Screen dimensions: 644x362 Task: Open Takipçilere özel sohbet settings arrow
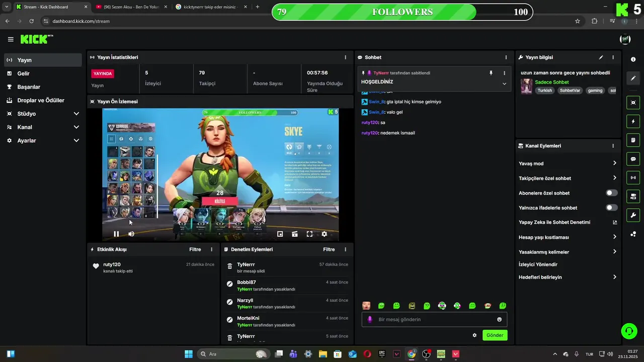tap(614, 178)
